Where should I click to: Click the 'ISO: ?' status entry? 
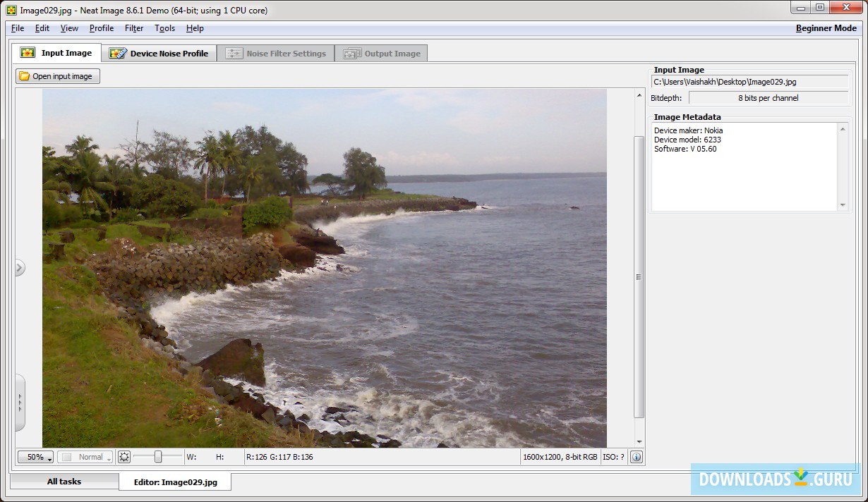614,457
